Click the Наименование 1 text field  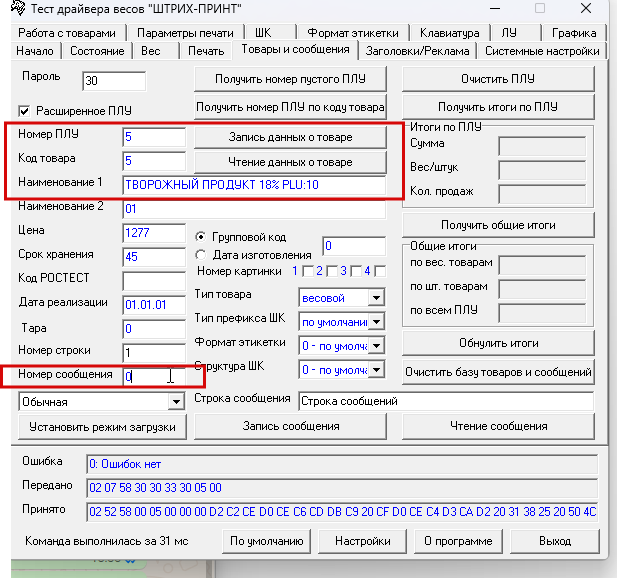click(x=254, y=185)
